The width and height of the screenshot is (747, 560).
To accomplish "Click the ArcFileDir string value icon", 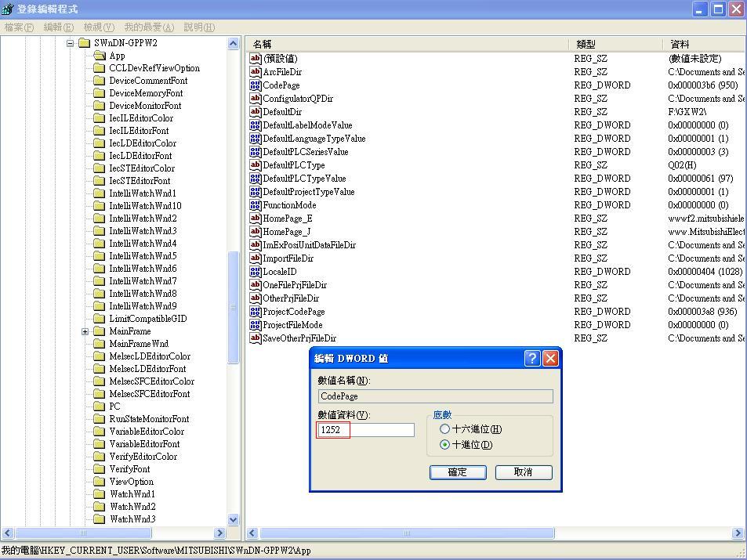I will [x=255, y=72].
